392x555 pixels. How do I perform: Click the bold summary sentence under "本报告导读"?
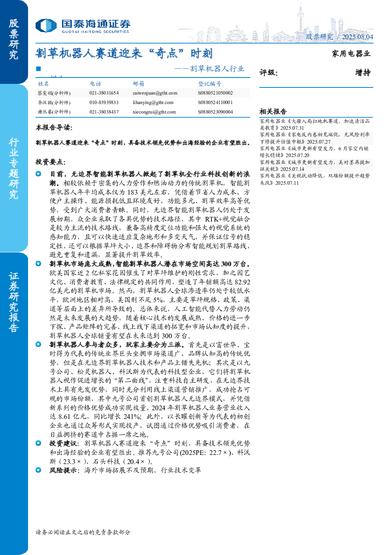(143, 143)
